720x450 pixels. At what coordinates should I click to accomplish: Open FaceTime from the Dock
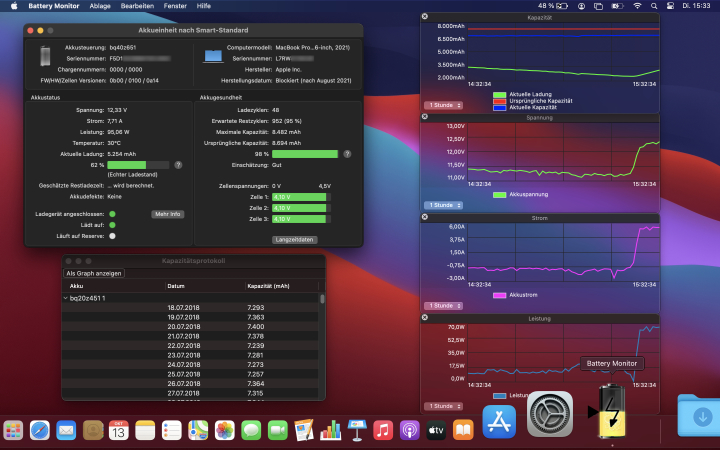click(x=278, y=431)
